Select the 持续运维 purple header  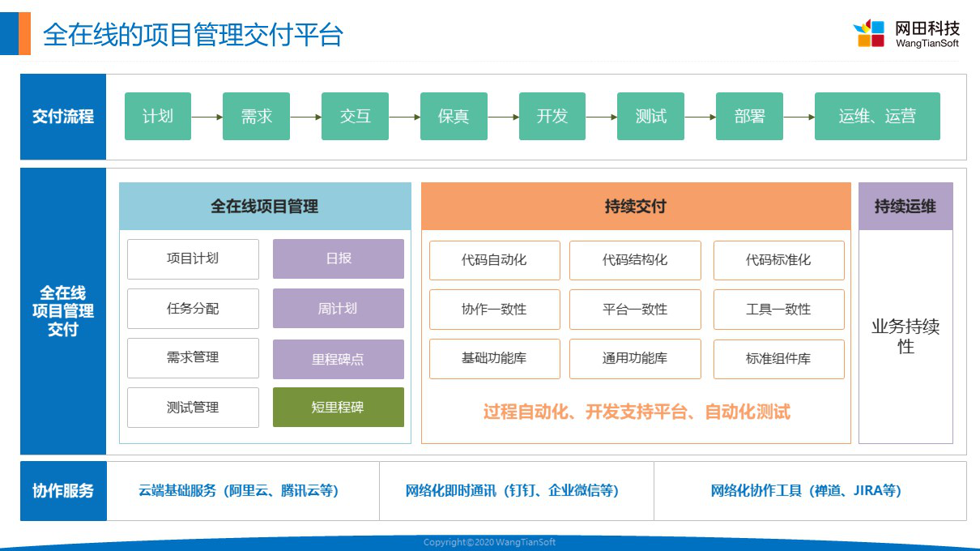(x=905, y=207)
